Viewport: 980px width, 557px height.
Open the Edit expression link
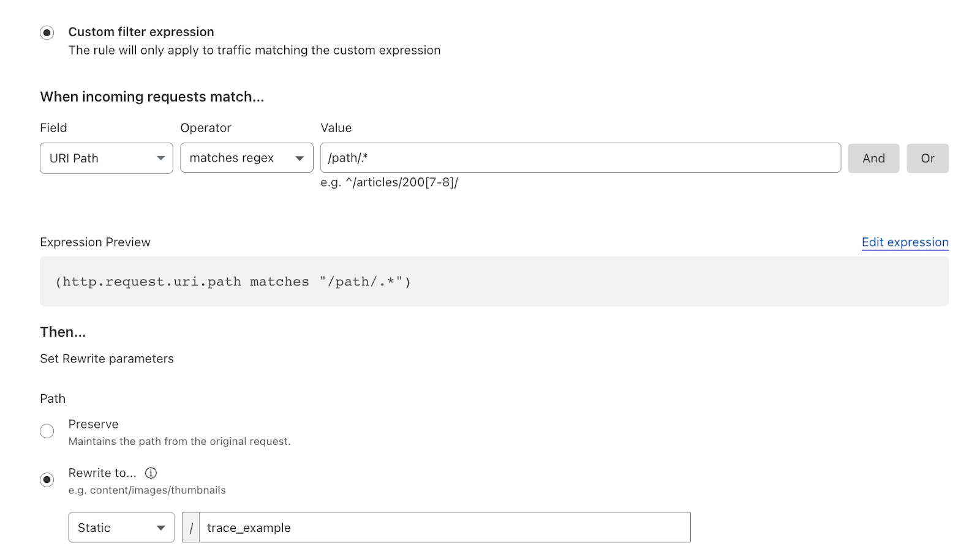tap(905, 242)
